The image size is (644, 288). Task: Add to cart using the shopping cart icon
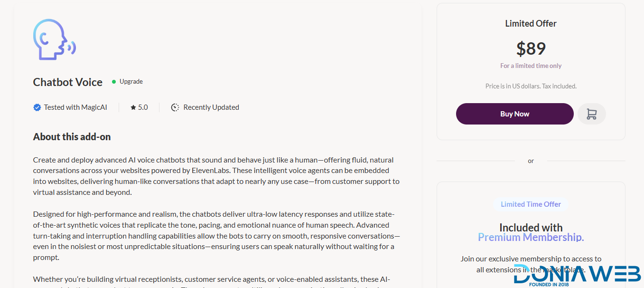point(591,114)
